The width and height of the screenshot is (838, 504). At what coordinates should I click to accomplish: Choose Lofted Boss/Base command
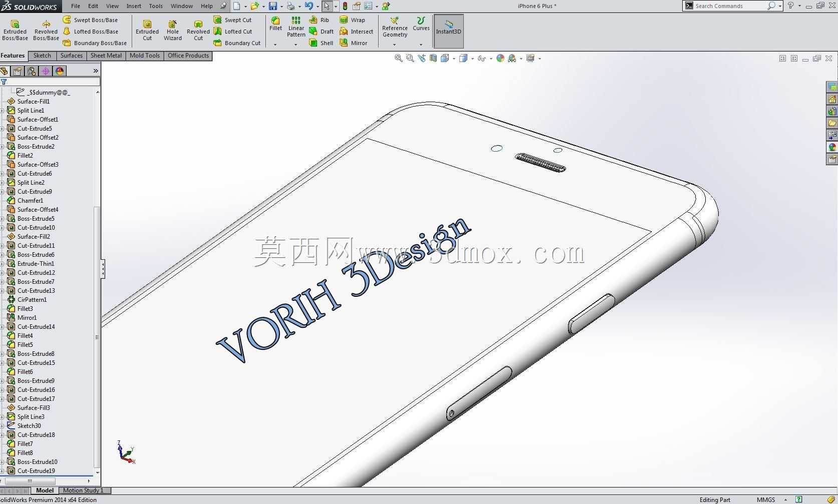(91, 31)
